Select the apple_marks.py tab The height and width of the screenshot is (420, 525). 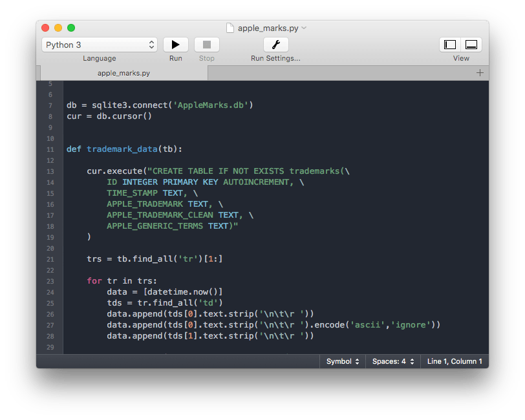tap(123, 73)
